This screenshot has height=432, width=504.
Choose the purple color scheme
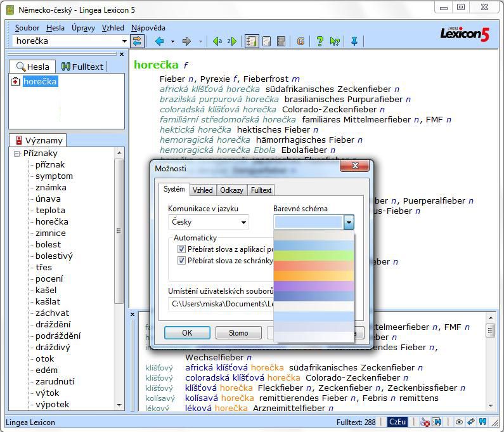pyautogui.click(x=313, y=286)
